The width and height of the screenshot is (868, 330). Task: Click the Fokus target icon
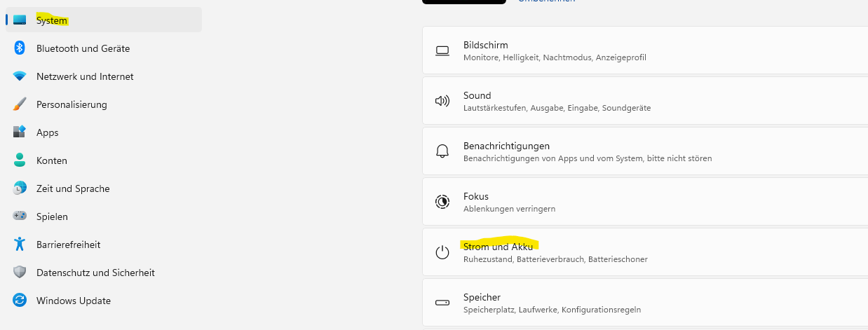pos(442,202)
